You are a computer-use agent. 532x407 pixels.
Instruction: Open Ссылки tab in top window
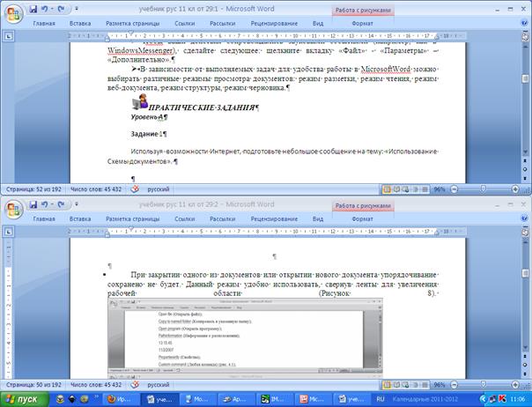pyautogui.click(x=185, y=24)
